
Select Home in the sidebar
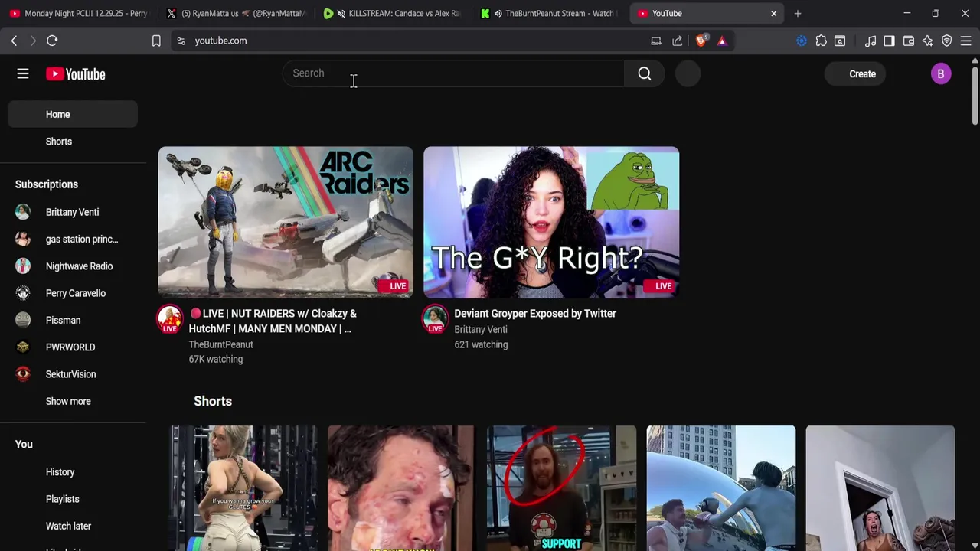(x=73, y=115)
